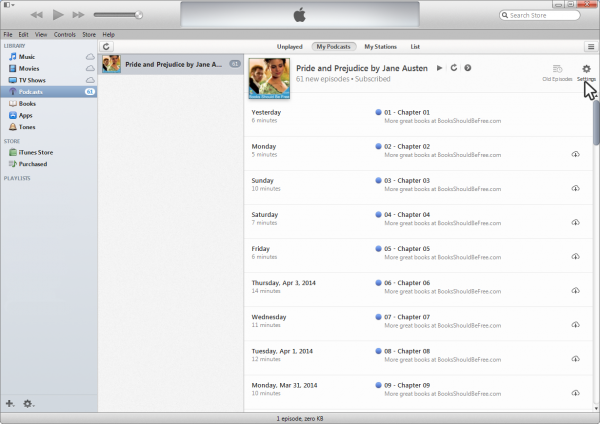Open the Edit menu
The image size is (600, 424).
tap(23, 34)
